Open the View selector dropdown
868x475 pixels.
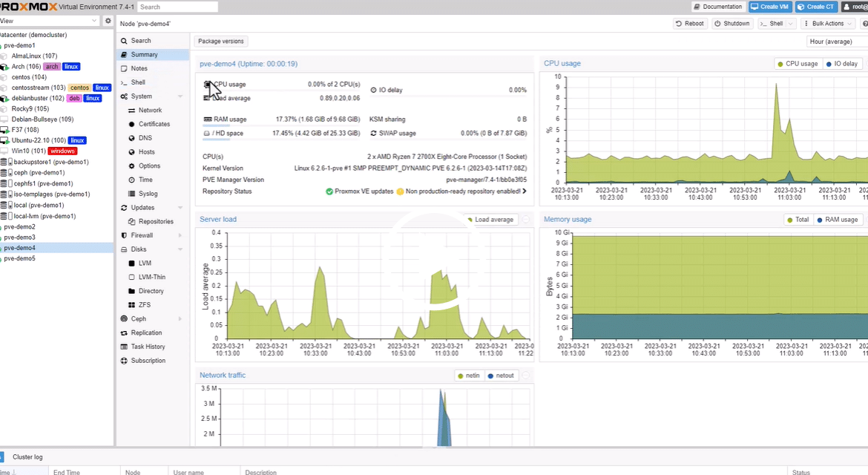[x=93, y=21]
